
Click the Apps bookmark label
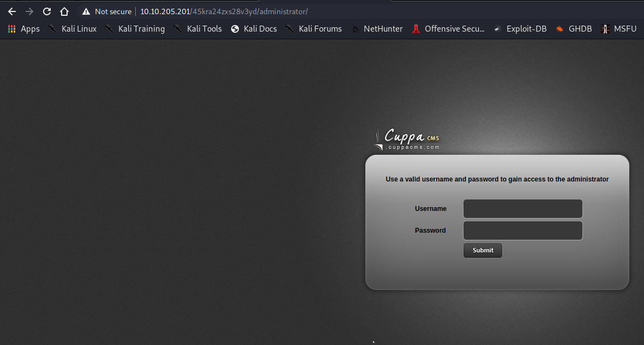(x=30, y=29)
